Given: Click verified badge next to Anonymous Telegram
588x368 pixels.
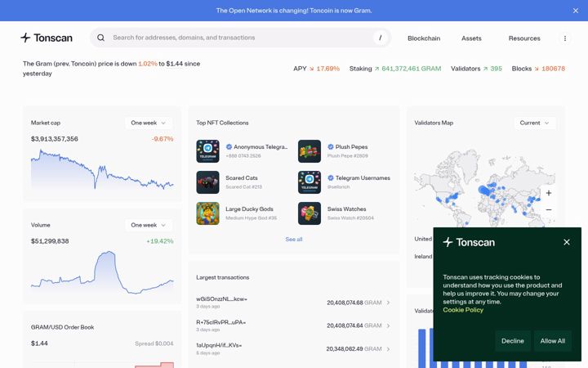Looking at the screenshot, I should click(x=229, y=147).
